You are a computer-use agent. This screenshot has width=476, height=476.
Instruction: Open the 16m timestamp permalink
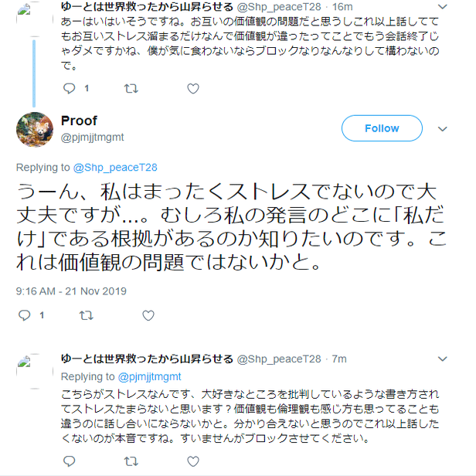342,7
